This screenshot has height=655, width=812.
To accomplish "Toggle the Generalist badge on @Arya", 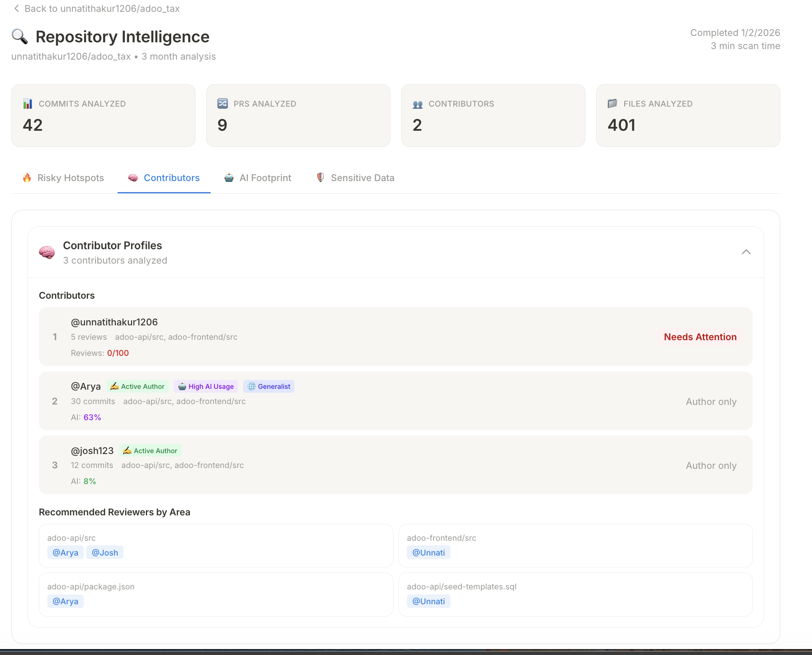I will pos(269,386).
